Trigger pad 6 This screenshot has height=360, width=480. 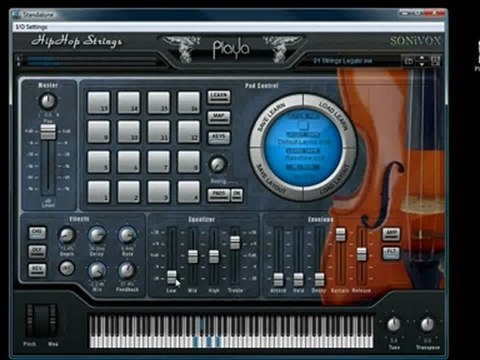click(129, 162)
